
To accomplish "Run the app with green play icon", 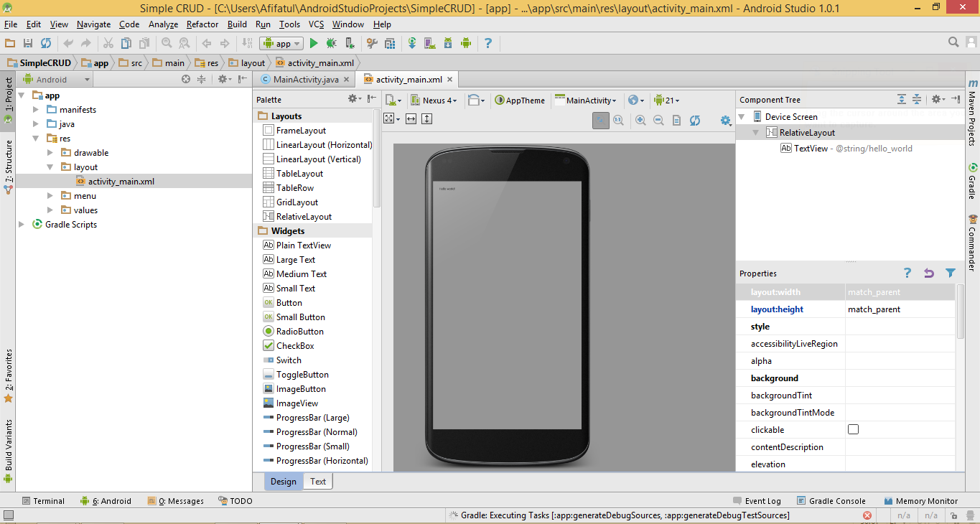I will [314, 43].
